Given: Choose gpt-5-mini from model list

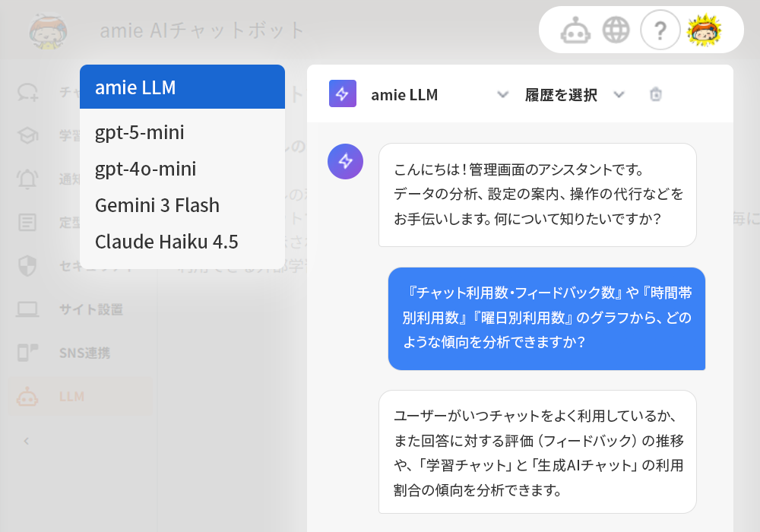Looking at the screenshot, I should [182, 132].
